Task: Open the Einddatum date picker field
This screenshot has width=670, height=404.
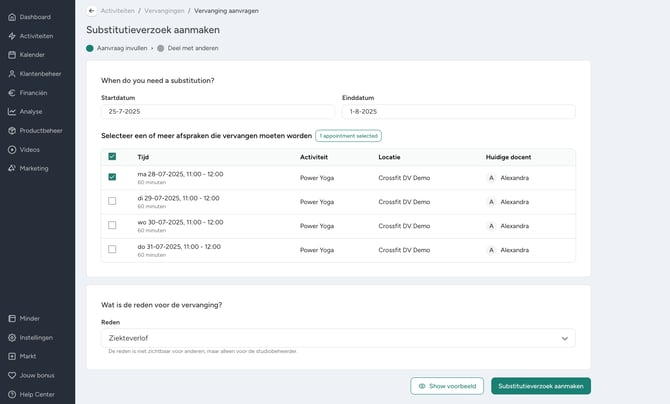Action: coord(458,112)
